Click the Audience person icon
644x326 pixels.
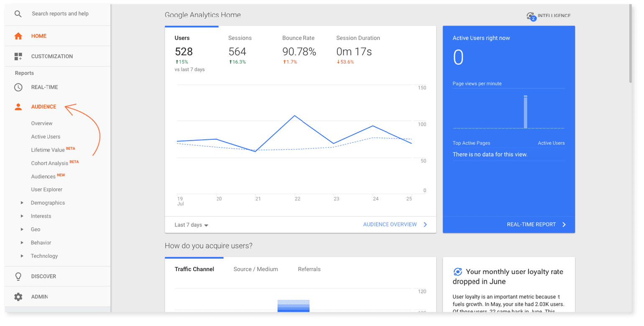(x=19, y=107)
